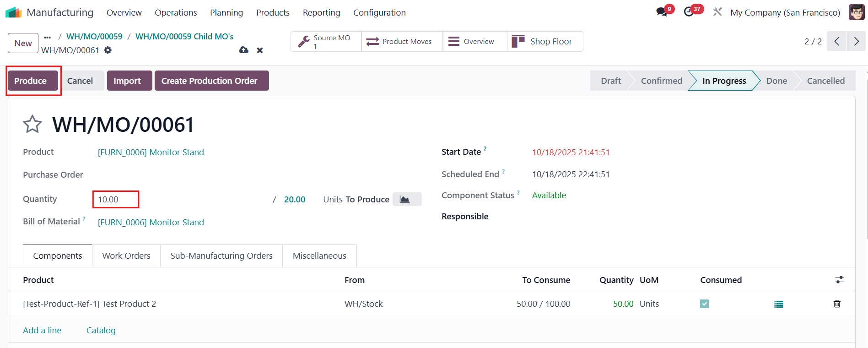The image size is (868, 348).
Task: Expand the breadcrumb ellipsis
Action: tap(48, 37)
